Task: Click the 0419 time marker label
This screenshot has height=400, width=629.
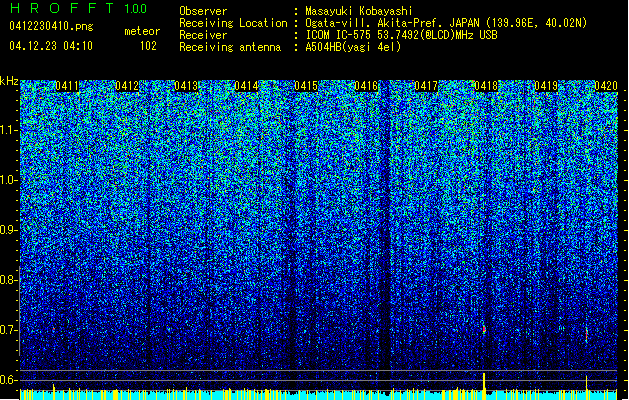Action: coord(546,86)
